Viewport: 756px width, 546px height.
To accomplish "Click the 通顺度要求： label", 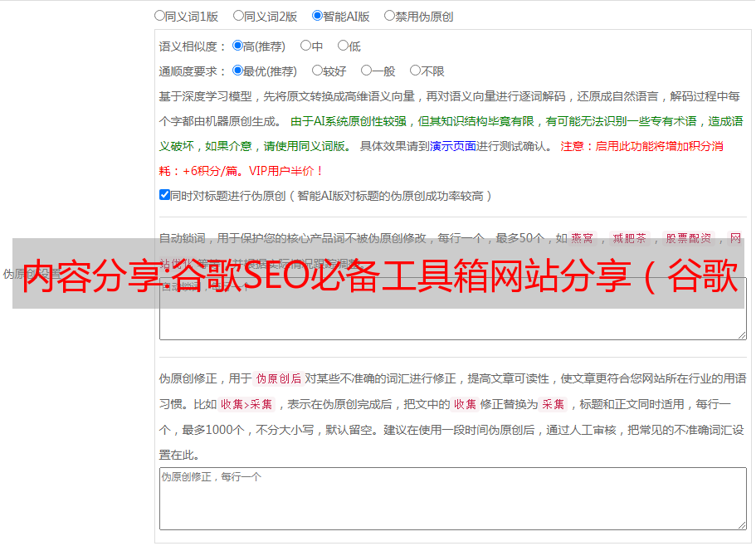I will [193, 71].
